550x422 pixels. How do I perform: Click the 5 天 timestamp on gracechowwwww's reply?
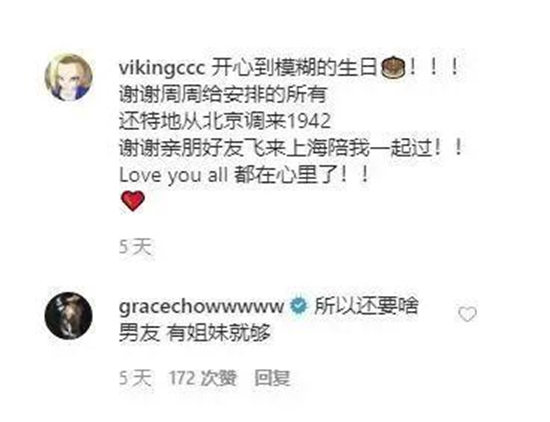135,378
